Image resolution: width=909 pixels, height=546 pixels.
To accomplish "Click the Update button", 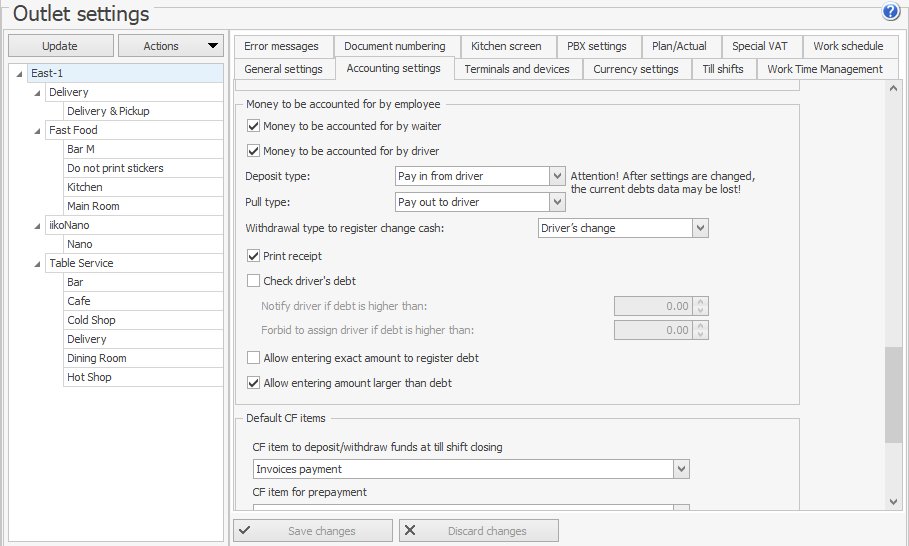I will [60, 46].
